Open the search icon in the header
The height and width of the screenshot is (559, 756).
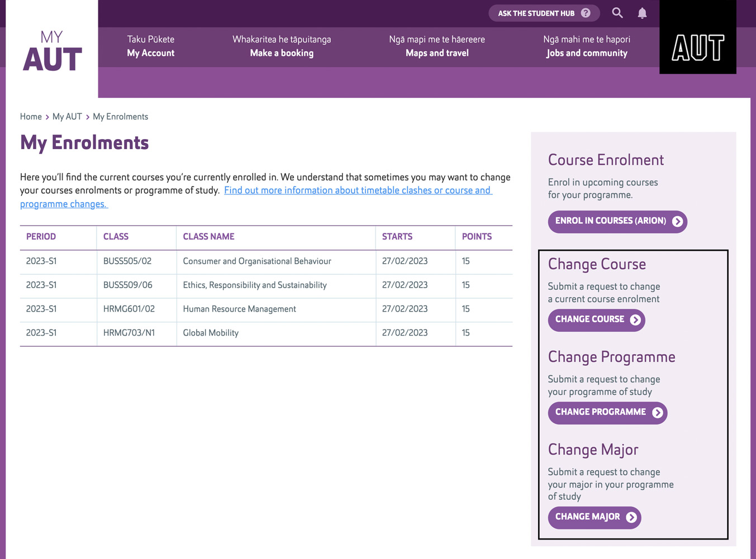click(x=617, y=13)
